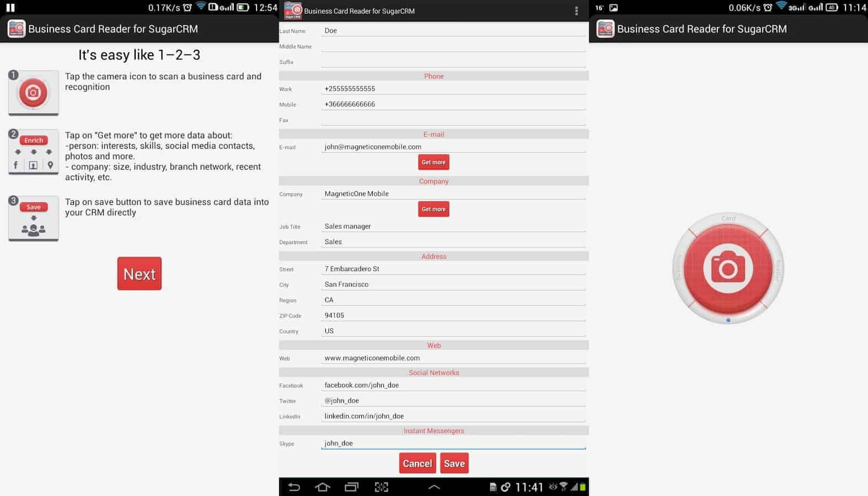
Task: Tap the red Next button
Action: (x=140, y=273)
